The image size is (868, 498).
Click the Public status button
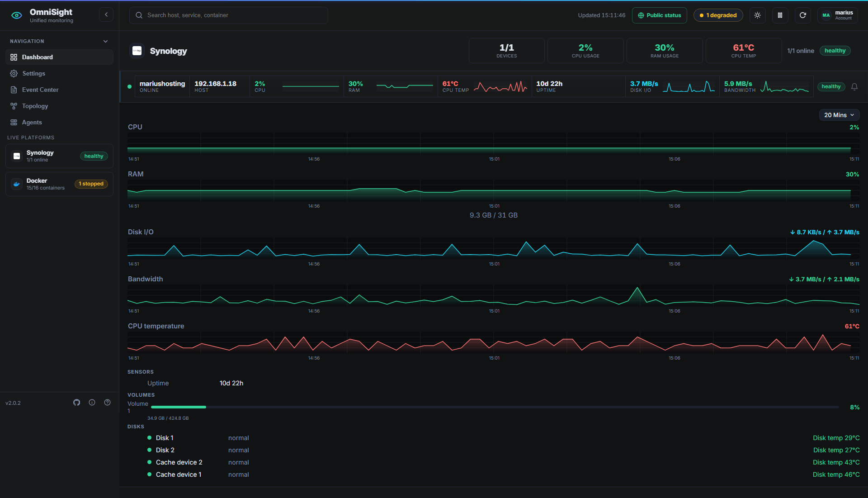coord(660,15)
